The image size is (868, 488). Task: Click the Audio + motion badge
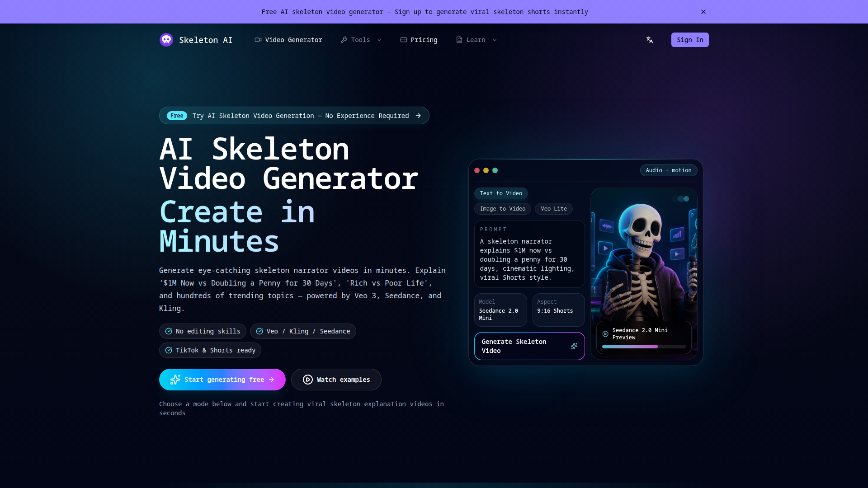669,170
